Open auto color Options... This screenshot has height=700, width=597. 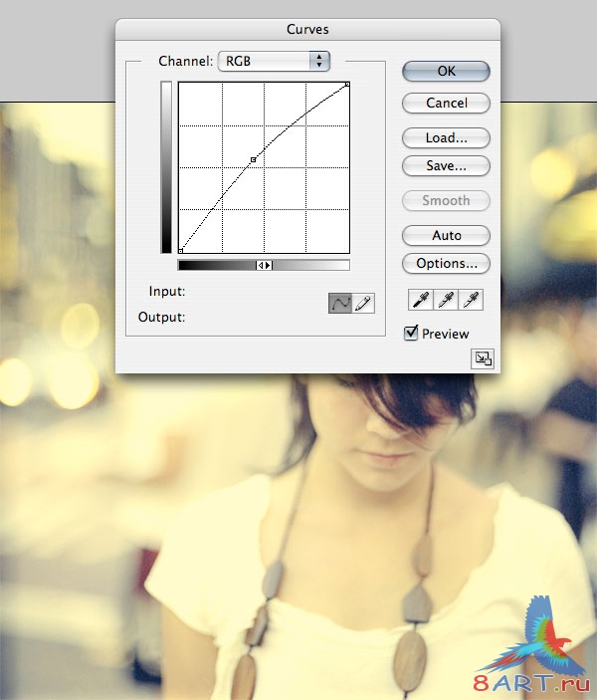point(446,264)
